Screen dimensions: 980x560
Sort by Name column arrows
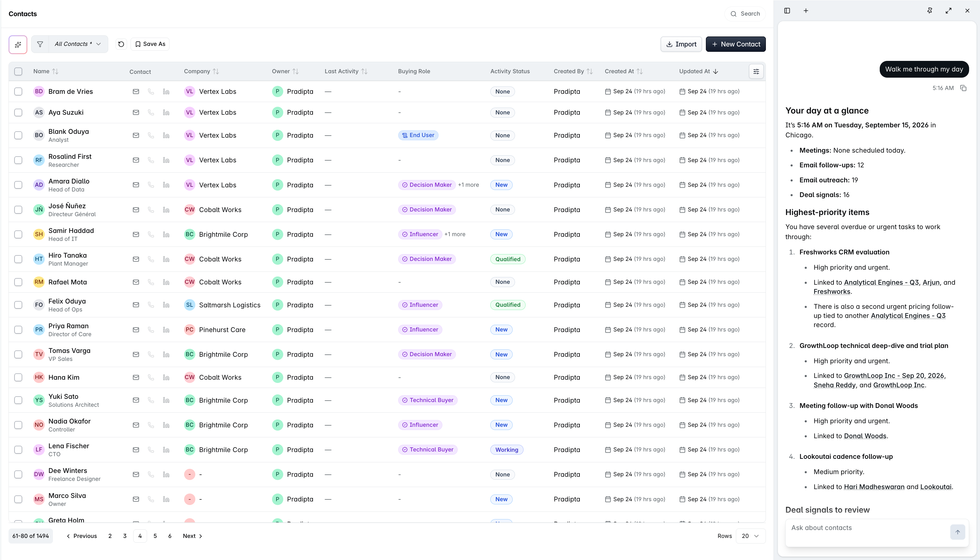[x=55, y=71]
